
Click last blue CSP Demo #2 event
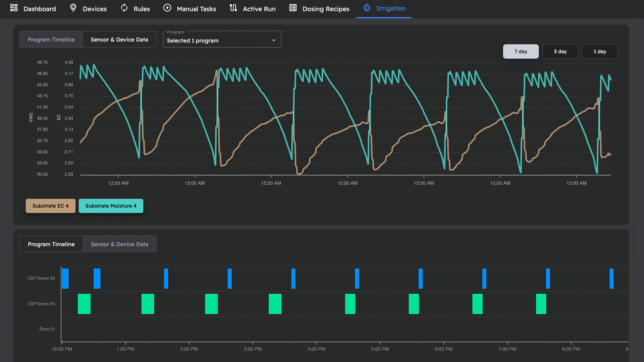tap(611, 279)
